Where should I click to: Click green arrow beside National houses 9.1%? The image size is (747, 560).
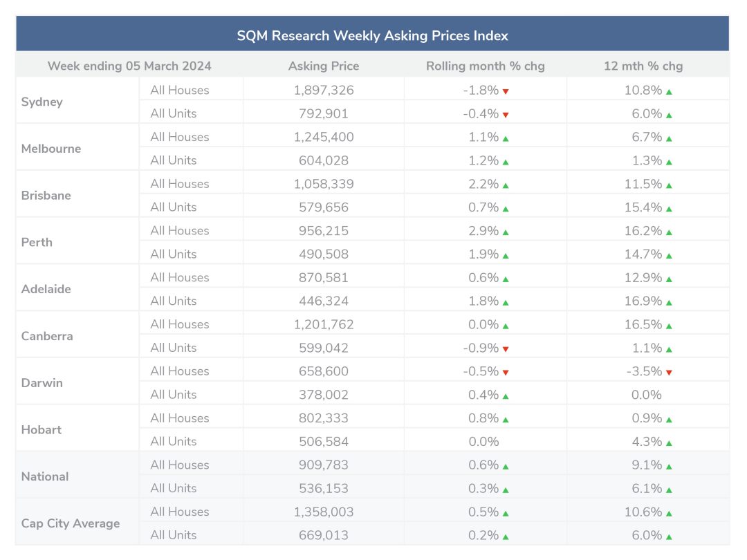click(669, 467)
